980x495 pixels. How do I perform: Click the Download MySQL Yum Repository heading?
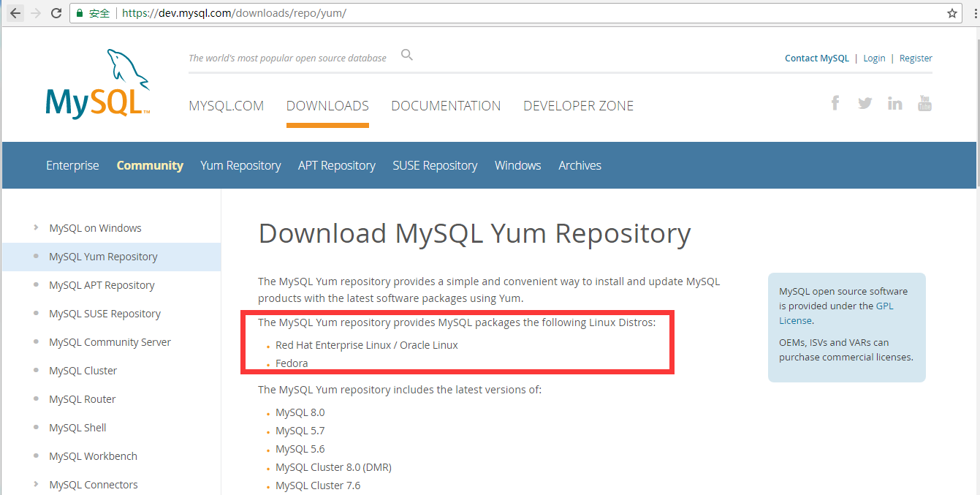[x=474, y=234]
